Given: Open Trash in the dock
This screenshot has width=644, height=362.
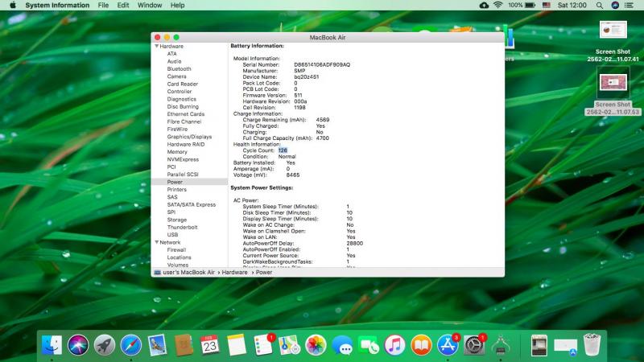Looking at the screenshot, I should [592, 345].
